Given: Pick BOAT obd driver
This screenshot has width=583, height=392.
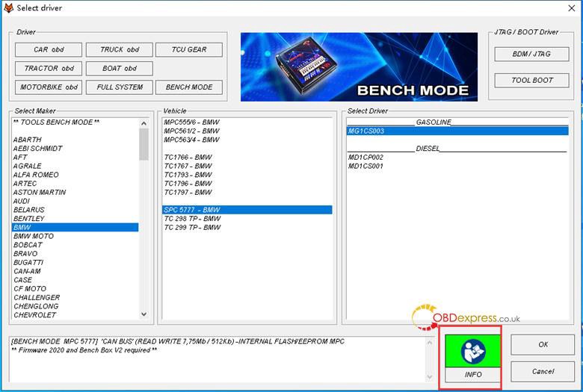Looking at the screenshot, I should click(x=120, y=69).
